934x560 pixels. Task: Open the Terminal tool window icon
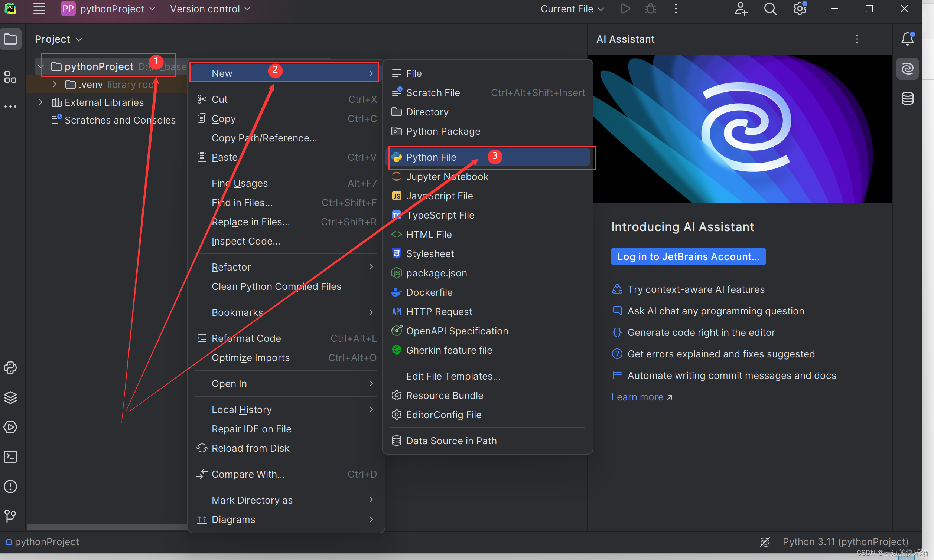[x=10, y=457]
